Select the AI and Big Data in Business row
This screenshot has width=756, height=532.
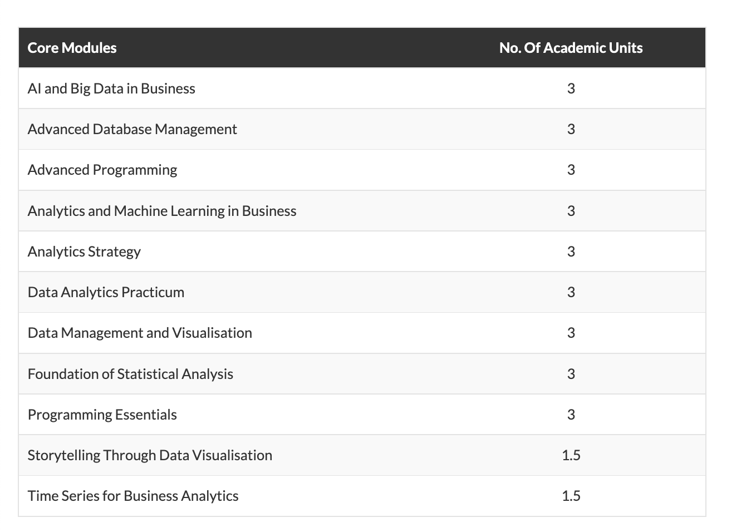click(x=111, y=88)
